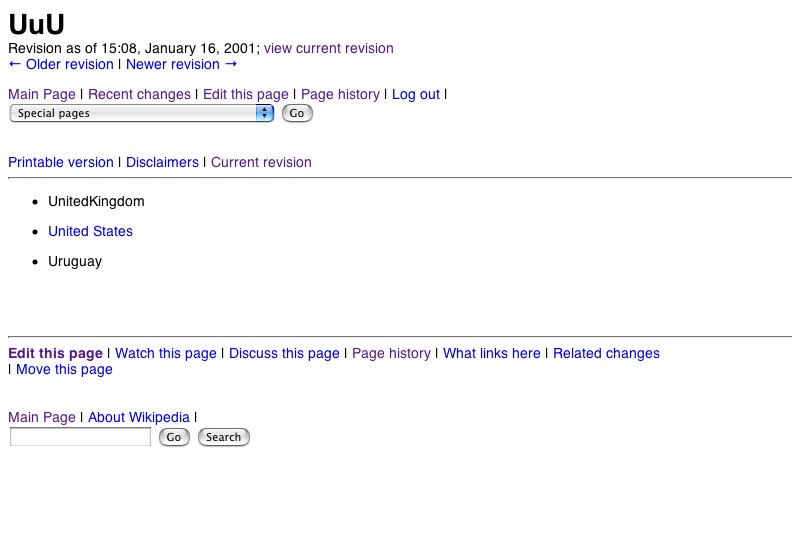Screen dimensions: 792x536
Task: Open What links here
Action: click(x=491, y=353)
